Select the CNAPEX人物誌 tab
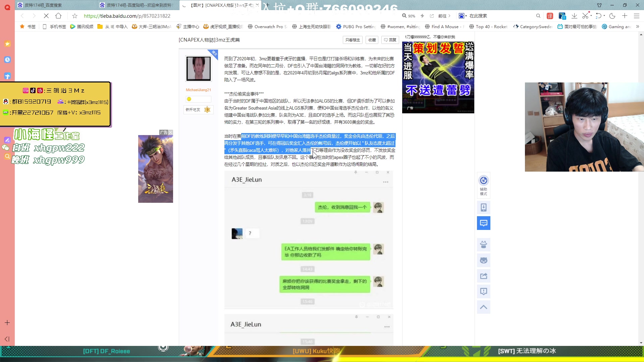 point(220,5)
